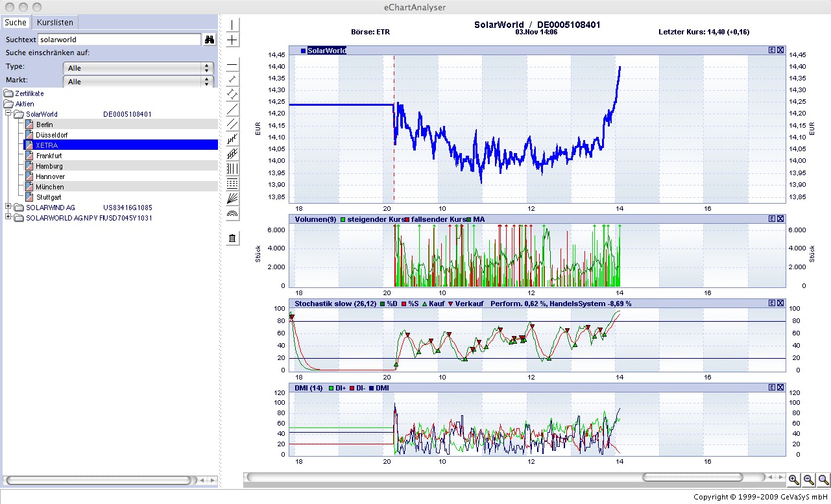
Task: Select the horizontal line drawing tool
Action: click(x=233, y=65)
